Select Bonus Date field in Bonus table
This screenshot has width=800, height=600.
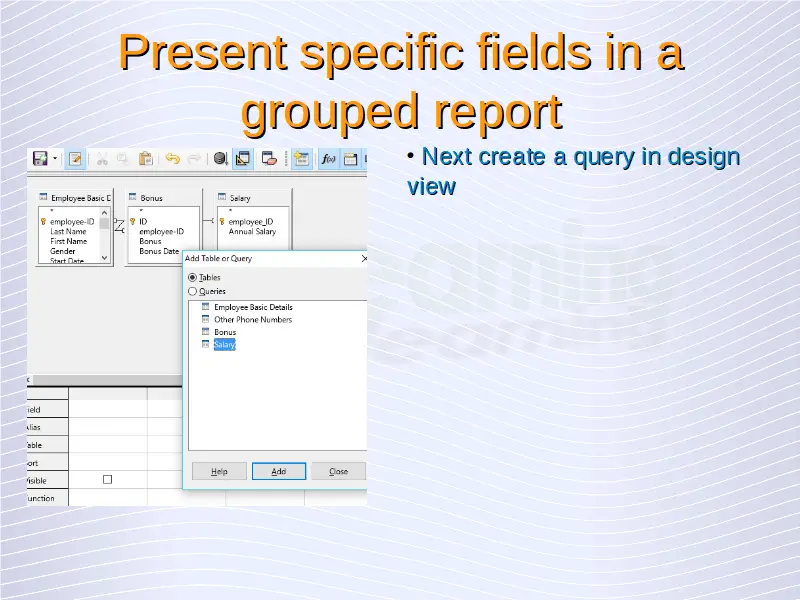[x=159, y=251]
